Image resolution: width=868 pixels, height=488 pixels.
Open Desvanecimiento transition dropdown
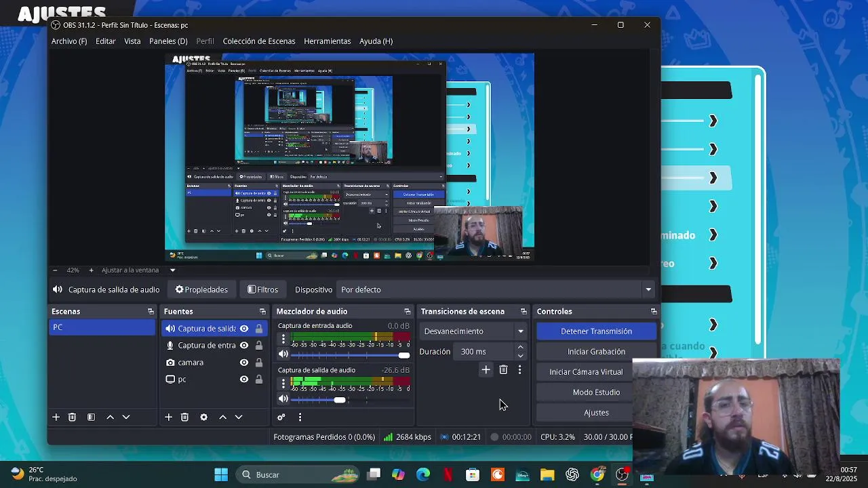[x=474, y=331]
